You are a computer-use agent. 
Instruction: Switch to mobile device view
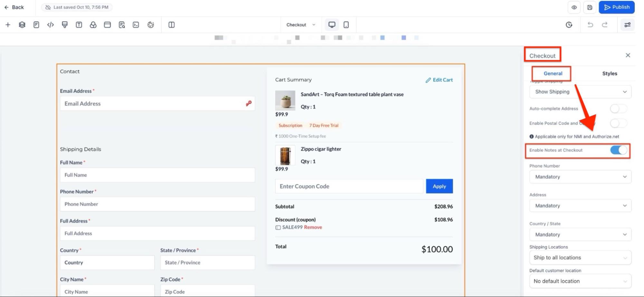pyautogui.click(x=346, y=25)
